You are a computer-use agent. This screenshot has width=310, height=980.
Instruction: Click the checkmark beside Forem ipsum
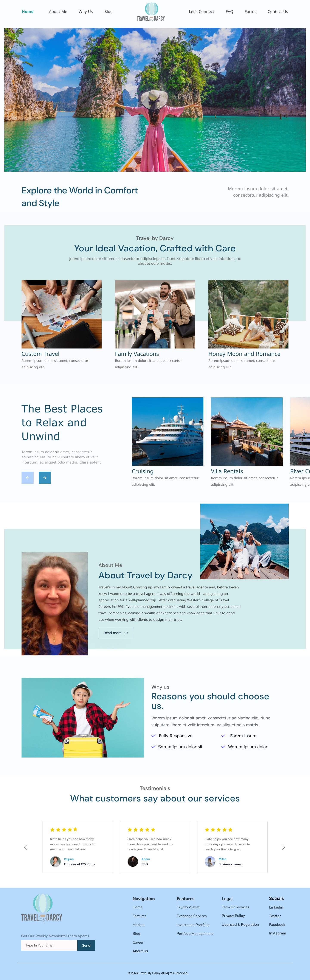[223, 736]
